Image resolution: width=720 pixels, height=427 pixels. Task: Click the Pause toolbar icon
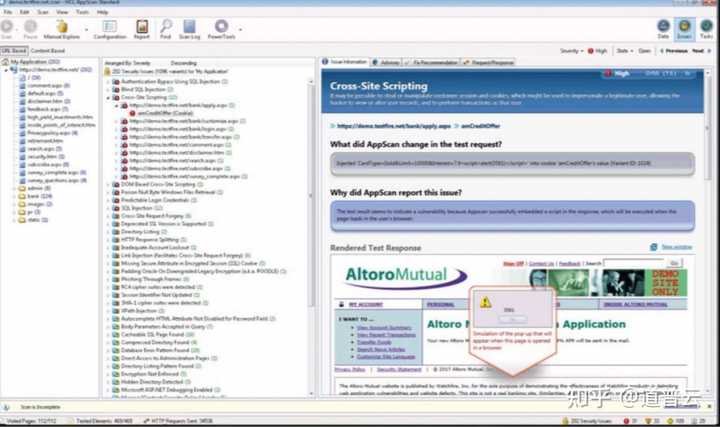pyautogui.click(x=30, y=27)
